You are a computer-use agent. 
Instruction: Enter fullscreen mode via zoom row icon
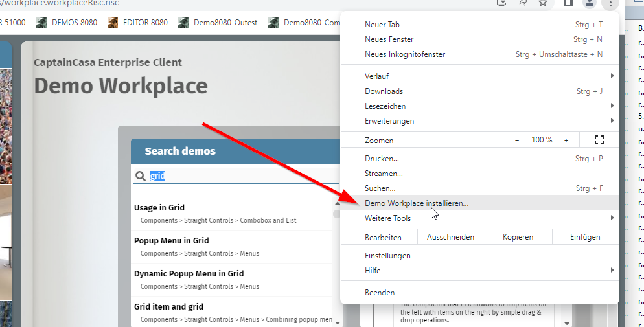pos(599,140)
